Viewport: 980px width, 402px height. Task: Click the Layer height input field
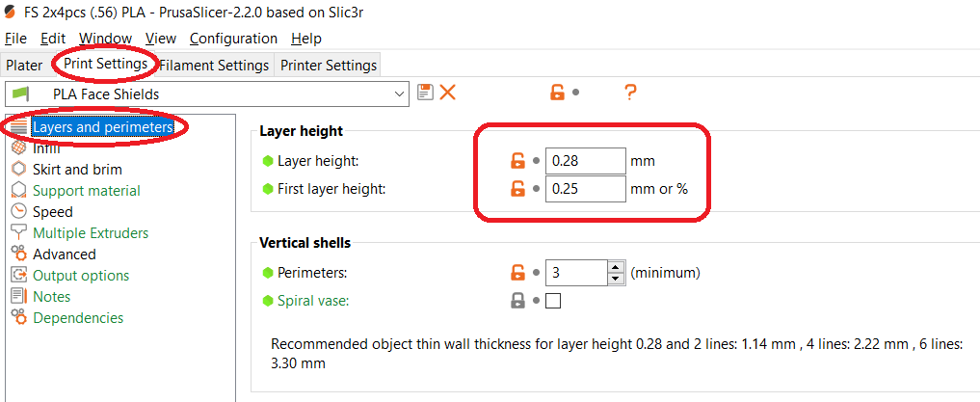pyautogui.click(x=585, y=161)
